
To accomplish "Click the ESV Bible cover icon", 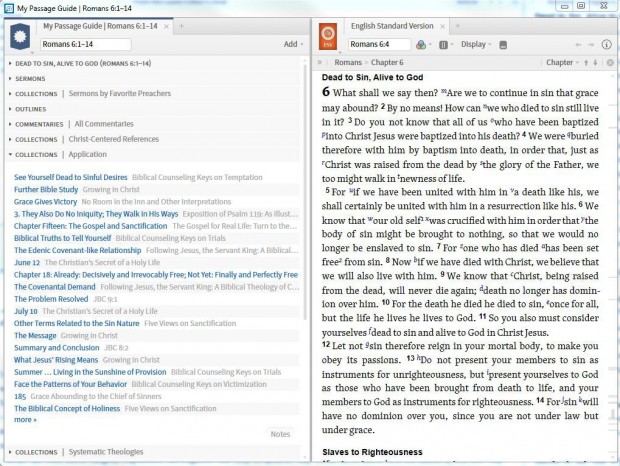I will 326,36.
